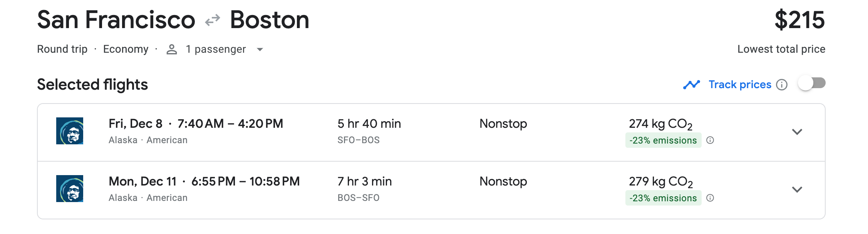Expand the Fri, Dec 8 flight details

coord(797,132)
